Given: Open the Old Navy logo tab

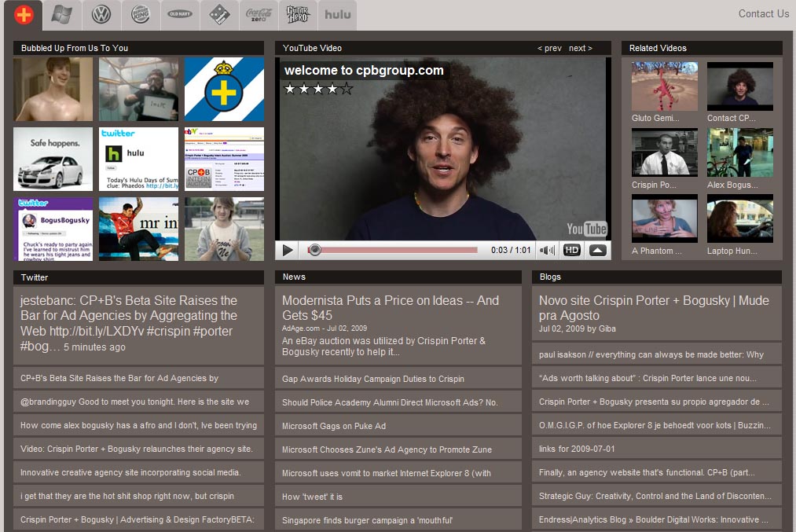Looking at the screenshot, I should click(180, 15).
